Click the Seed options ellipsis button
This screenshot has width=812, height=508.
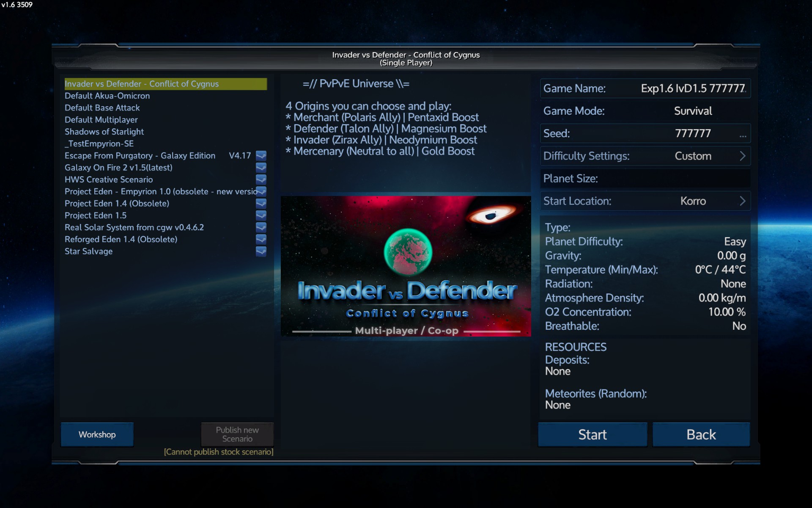pos(743,136)
